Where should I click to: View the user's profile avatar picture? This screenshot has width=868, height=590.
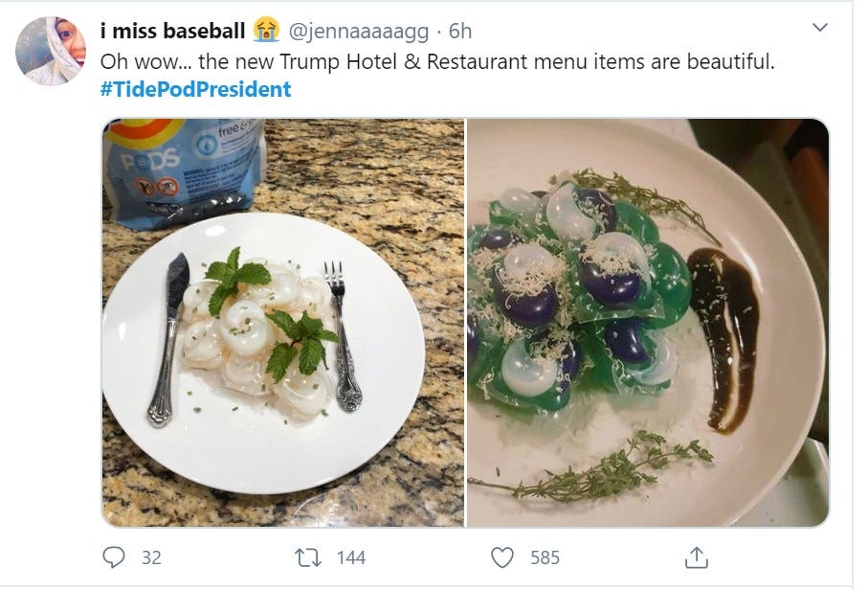pyautogui.click(x=51, y=51)
